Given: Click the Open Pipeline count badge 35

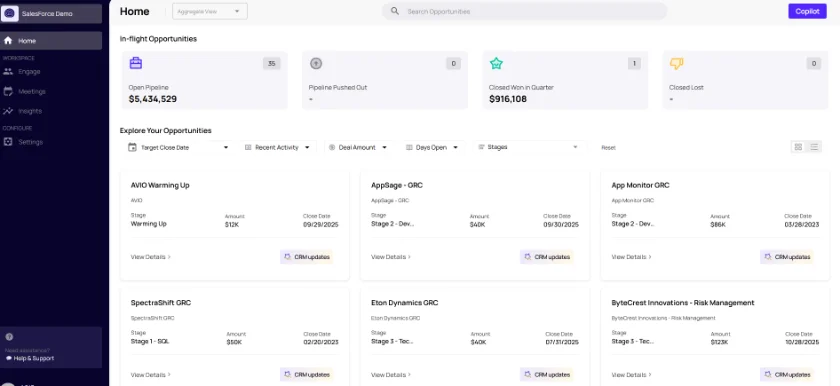Looking at the screenshot, I should [x=272, y=64].
